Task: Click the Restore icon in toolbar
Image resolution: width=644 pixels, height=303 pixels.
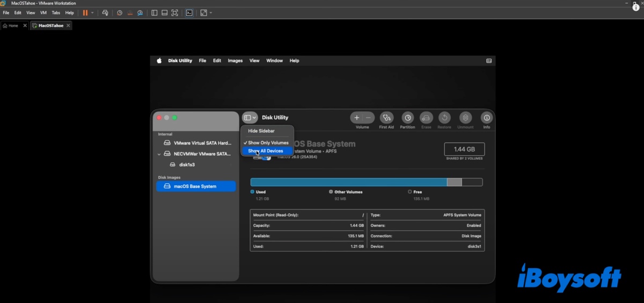Action: [444, 118]
